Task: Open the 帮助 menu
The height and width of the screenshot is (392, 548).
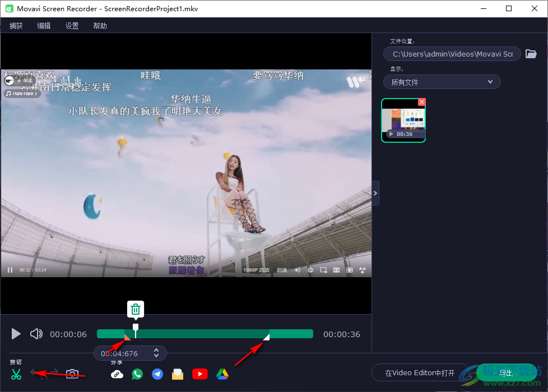Action: tap(100, 26)
